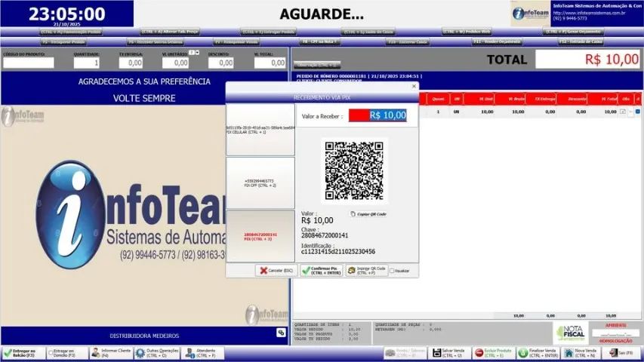Screen dimensions: 644x362
Task: Click the observation edit icon in item row
Action: coord(623,111)
